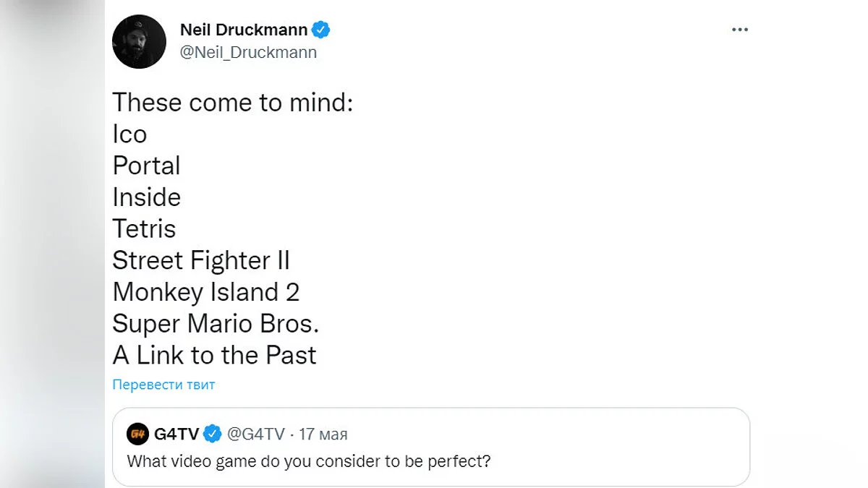
Task: Click the Neil Druckmann display name
Action: tap(243, 30)
